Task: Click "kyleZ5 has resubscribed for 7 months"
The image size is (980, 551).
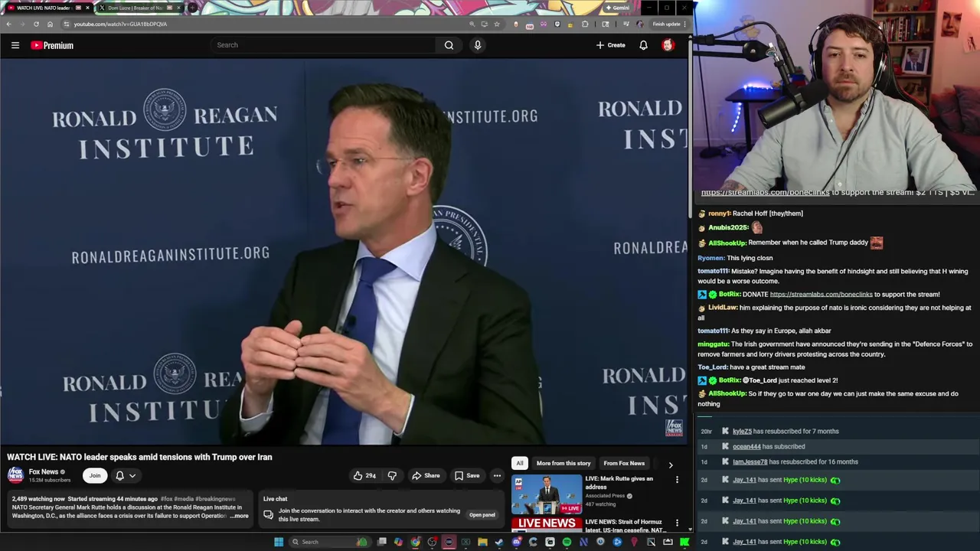Action: [x=786, y=431]
